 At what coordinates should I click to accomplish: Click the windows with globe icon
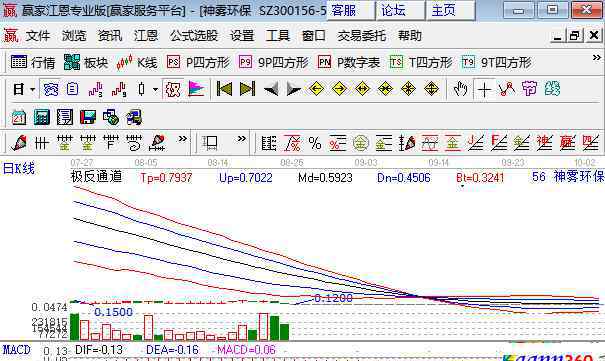tap(111, 117)
